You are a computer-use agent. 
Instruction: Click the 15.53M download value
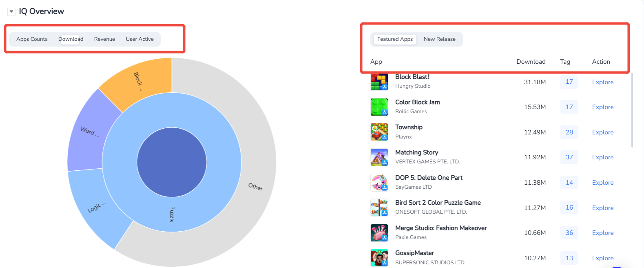[x=535, y=107]
